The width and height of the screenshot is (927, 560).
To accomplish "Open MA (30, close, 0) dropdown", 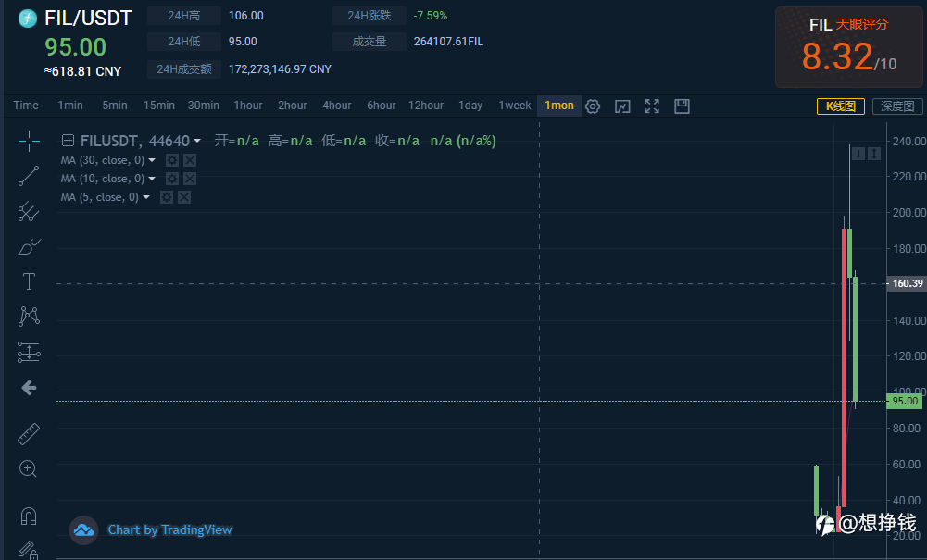I will (x=152, y=160).
